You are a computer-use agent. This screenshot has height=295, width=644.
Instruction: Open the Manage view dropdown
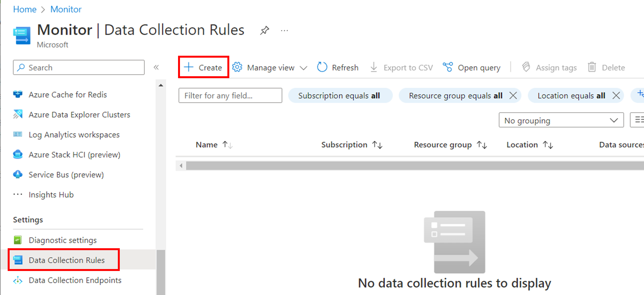(x=270, y=67)
